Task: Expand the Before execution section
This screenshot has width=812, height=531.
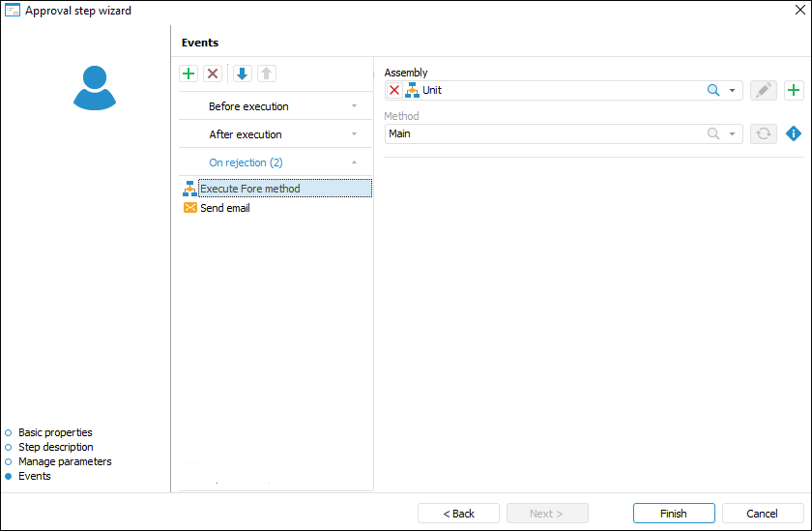Action: click(275, 106)
